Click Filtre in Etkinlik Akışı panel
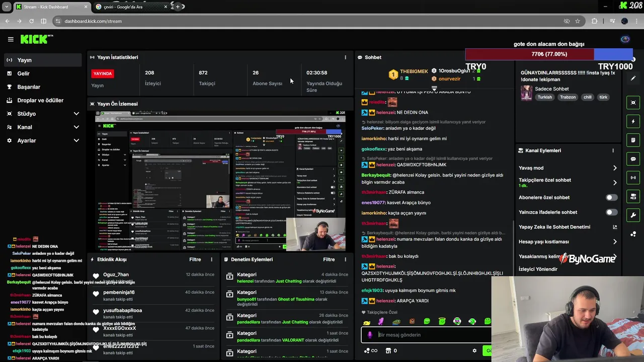Screen dimensions: 644x362 (195, 259)
